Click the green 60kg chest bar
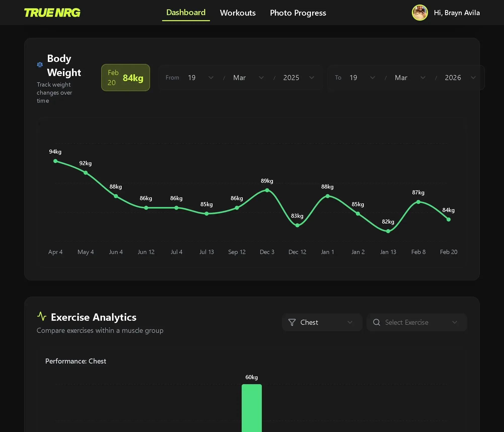This screenshot has height=432, width=504. click(x=251, y=408)
